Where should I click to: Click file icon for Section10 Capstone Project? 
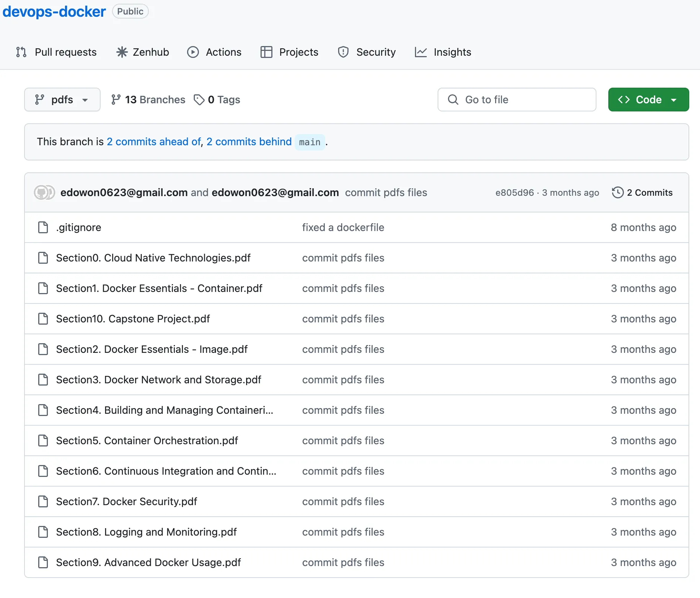pos(43,319)
